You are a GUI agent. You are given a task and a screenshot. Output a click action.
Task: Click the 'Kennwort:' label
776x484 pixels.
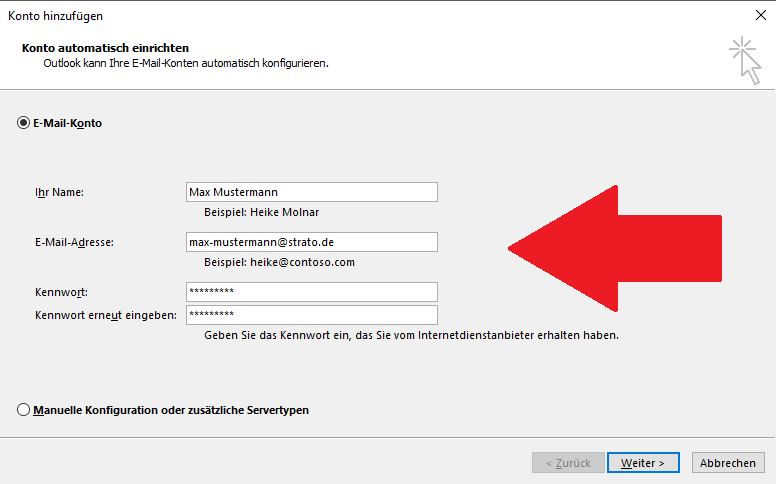61,292
